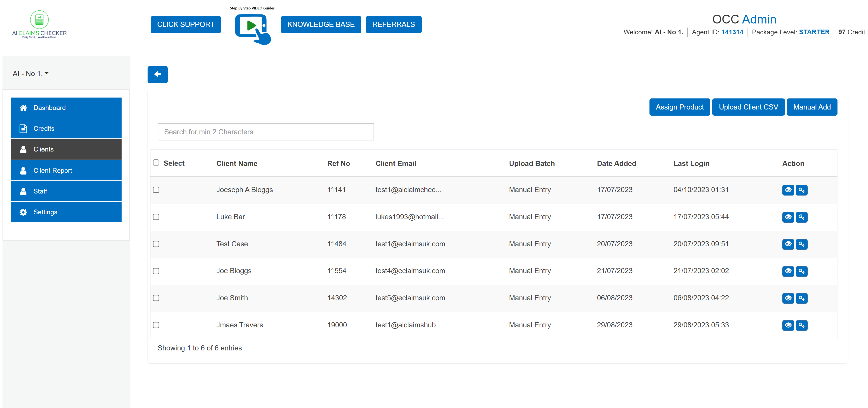Viewport: 868px width, 408px height.
Task: Click the Action column header
Action: coord(793,164)
